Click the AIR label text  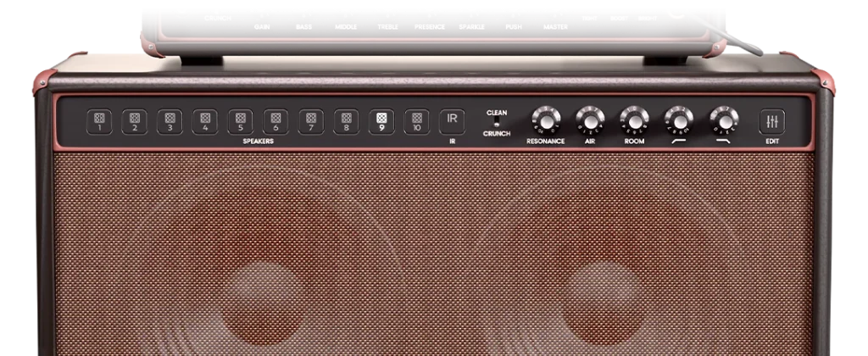tap(590, 142)
